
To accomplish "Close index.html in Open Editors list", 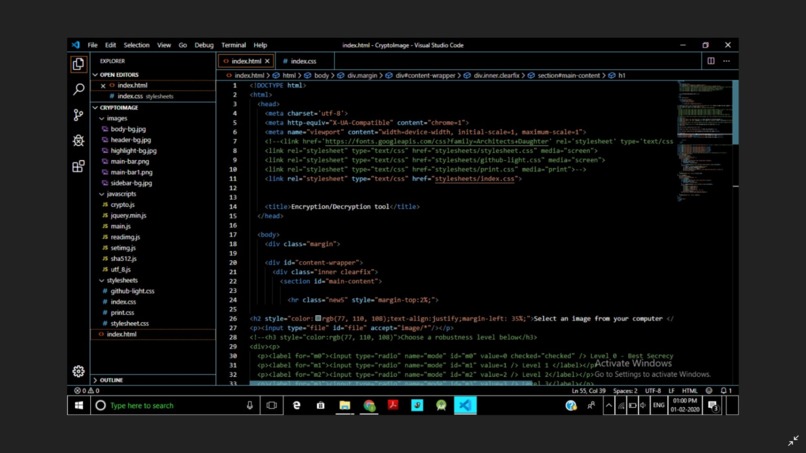I will 103,85.
